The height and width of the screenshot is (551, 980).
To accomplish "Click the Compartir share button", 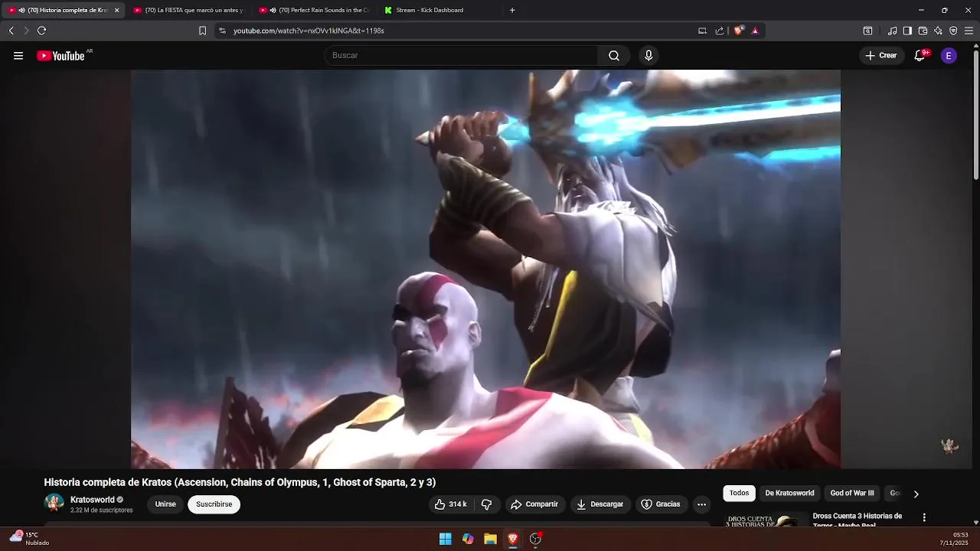I will 534,504.
